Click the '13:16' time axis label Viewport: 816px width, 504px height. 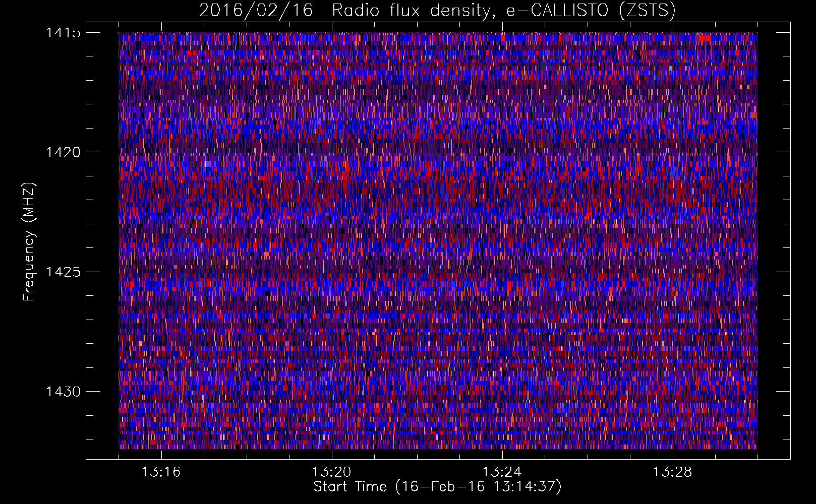161,472
